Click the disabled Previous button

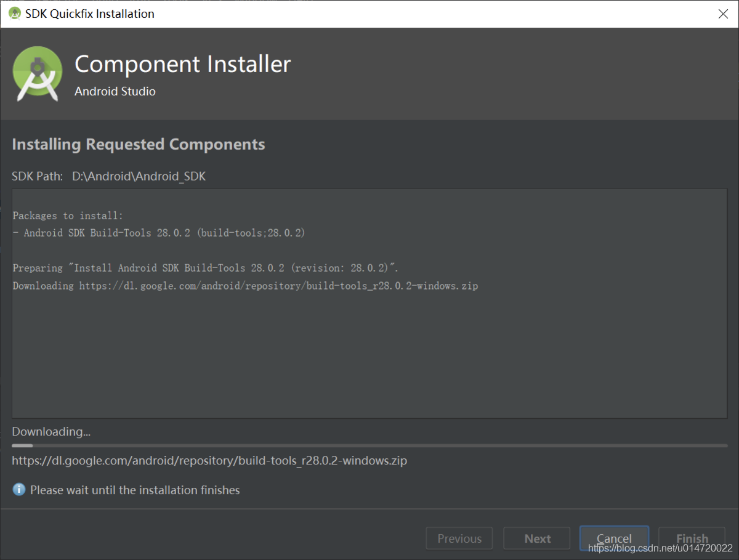pyautogui.click(x=459, y=538)
